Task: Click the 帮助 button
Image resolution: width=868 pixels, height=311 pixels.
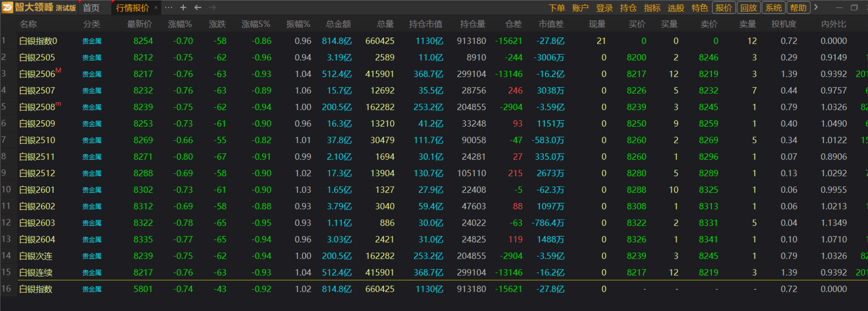Action: [798, 8]
